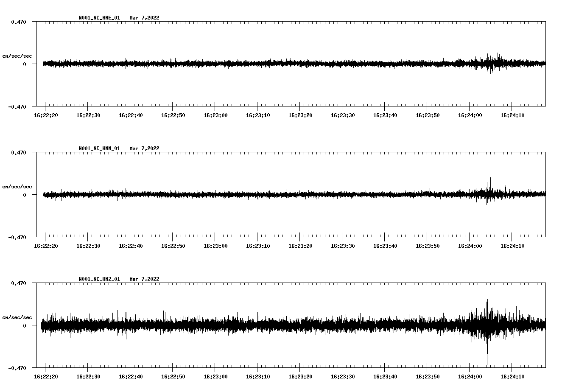Click 16:23:00 time label under HNE plot
Viewport: 576px width, 392px height.
coord(215,115)
